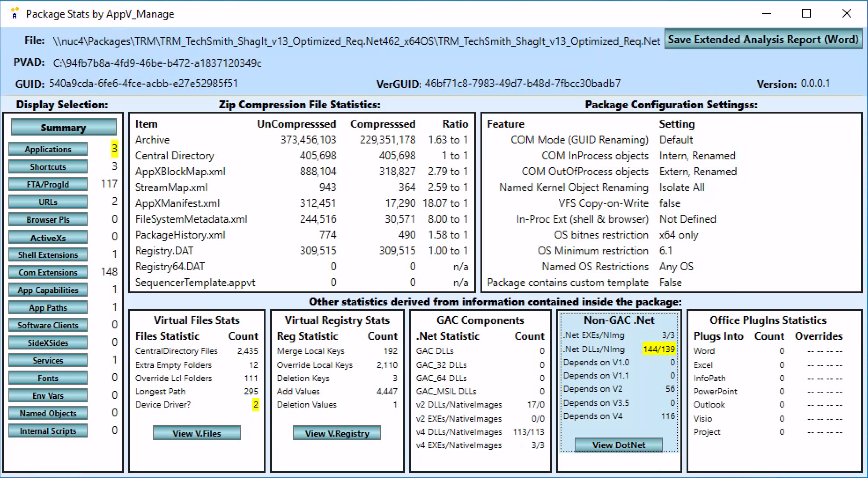Screen dimensions: 868x478
Task: Show App Capabilities
Action: (x=48, y=290)
